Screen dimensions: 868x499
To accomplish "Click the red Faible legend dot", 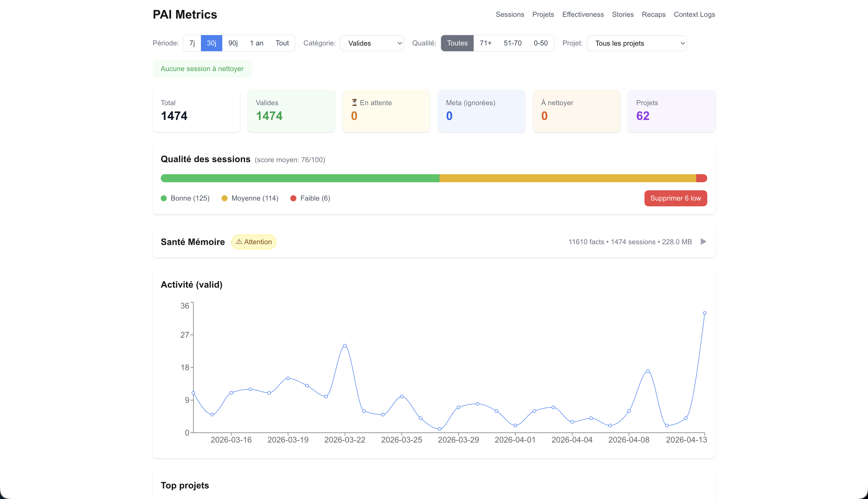I will point(293,198).
